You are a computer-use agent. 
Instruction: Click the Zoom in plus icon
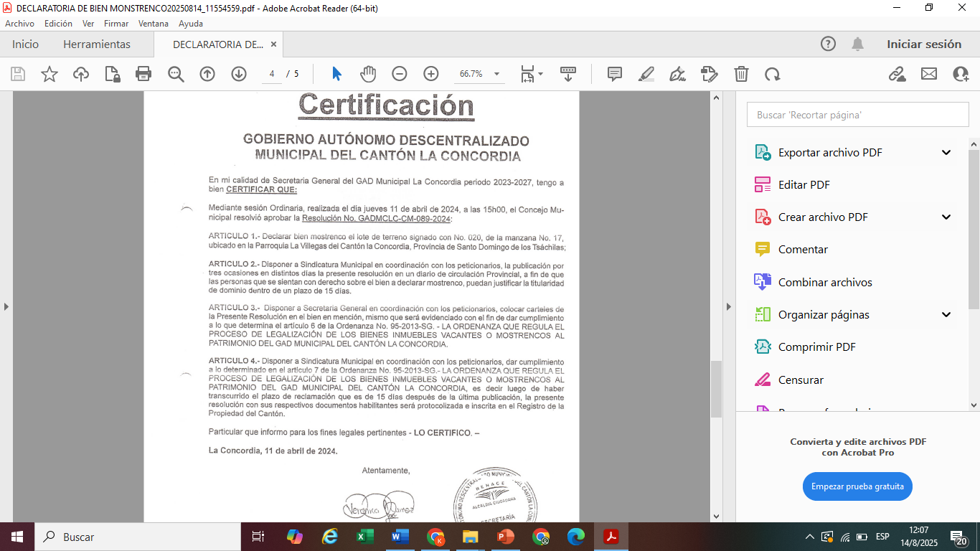[x=431, y=74]
